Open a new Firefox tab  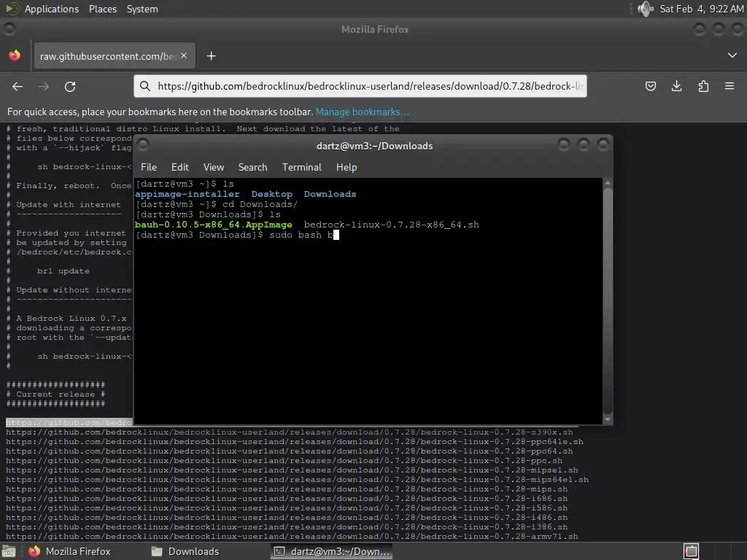coord(211,56)
